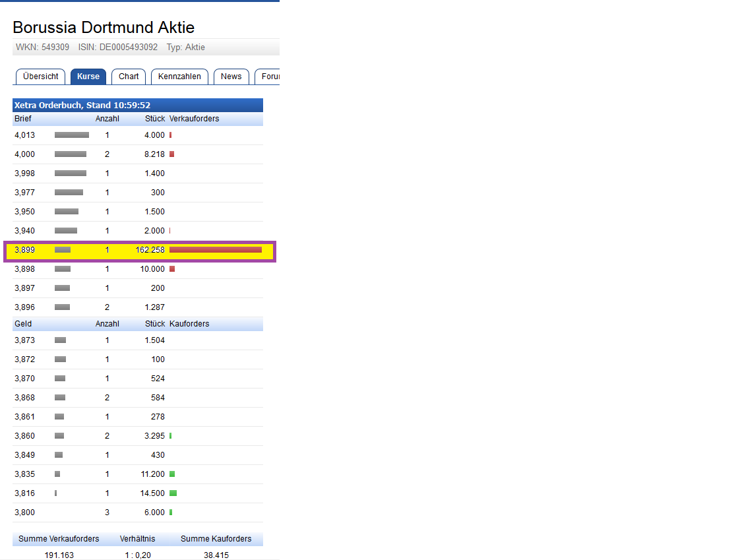This screenshot has width=732, height=560.
Task: Click the ask price 3,896
Action: [25, 307]
